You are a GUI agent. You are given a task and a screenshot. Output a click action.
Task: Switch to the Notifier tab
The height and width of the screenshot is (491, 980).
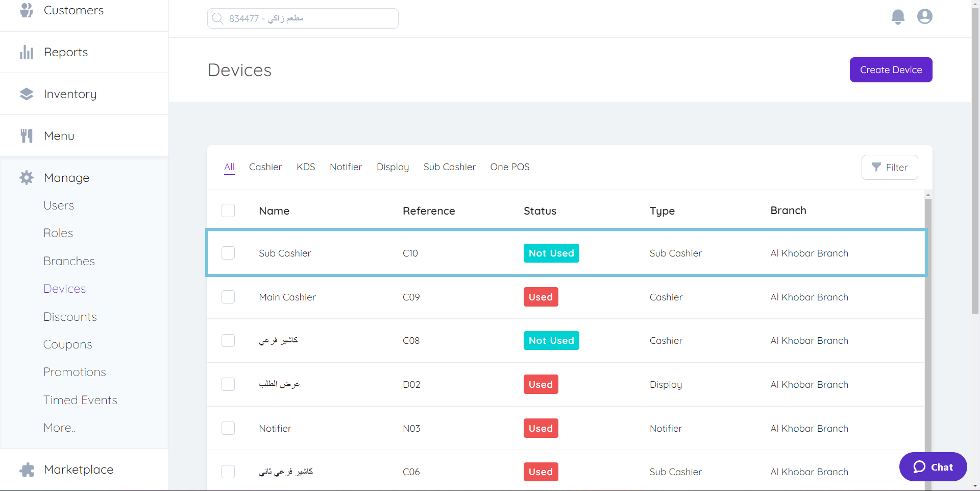pos(346,167)
